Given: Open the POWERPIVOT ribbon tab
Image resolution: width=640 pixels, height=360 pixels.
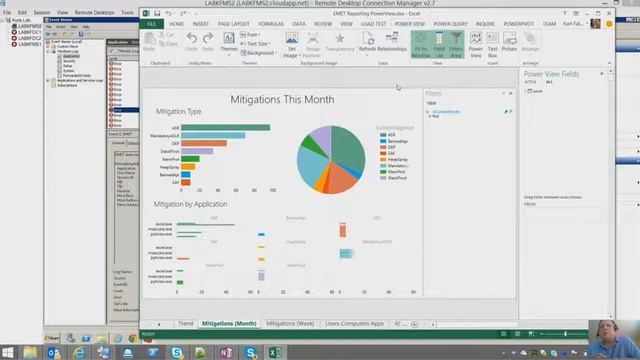Looking at the screenshot, I should tap(518, 24).
